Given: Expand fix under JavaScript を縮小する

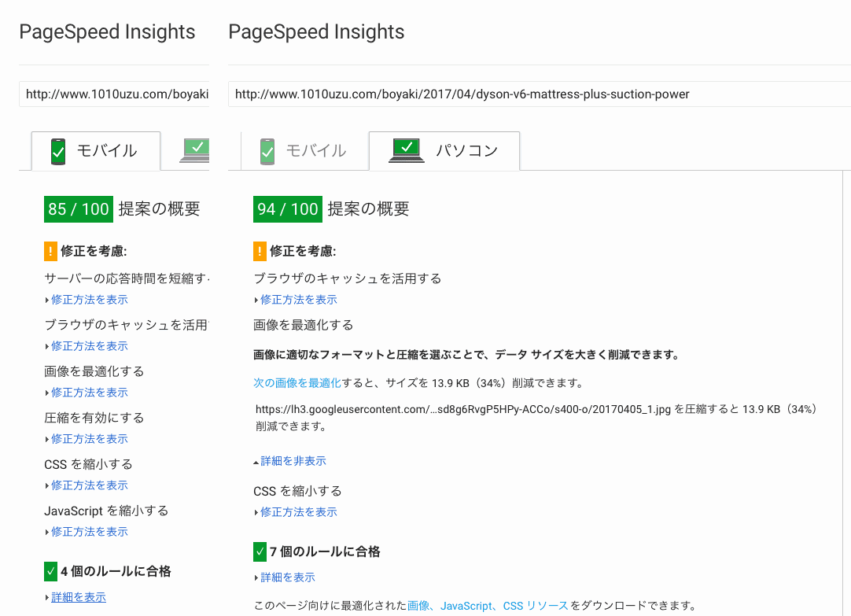Looking at the screenshot, I should (x=90, y=532).
